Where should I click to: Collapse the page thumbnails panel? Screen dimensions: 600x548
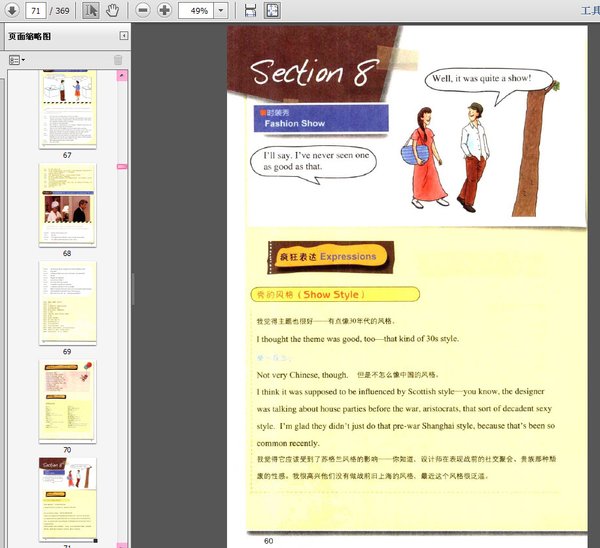point(123,36)
